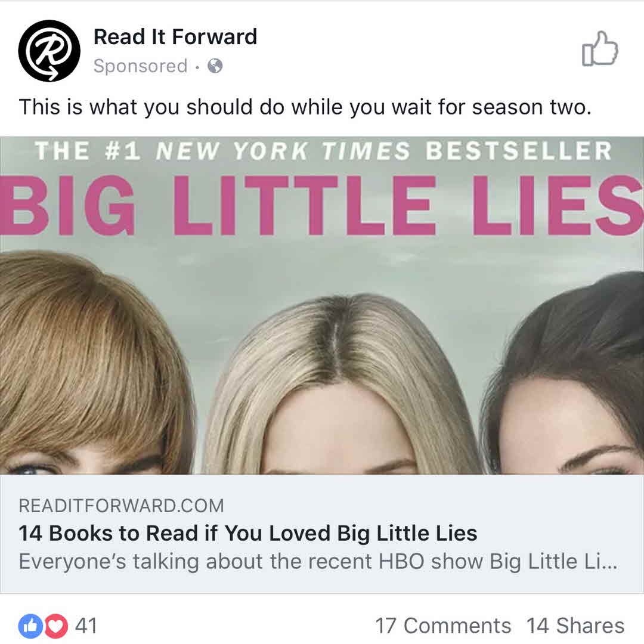
Task: Click the Sponsored label
Action: (141, 66)
